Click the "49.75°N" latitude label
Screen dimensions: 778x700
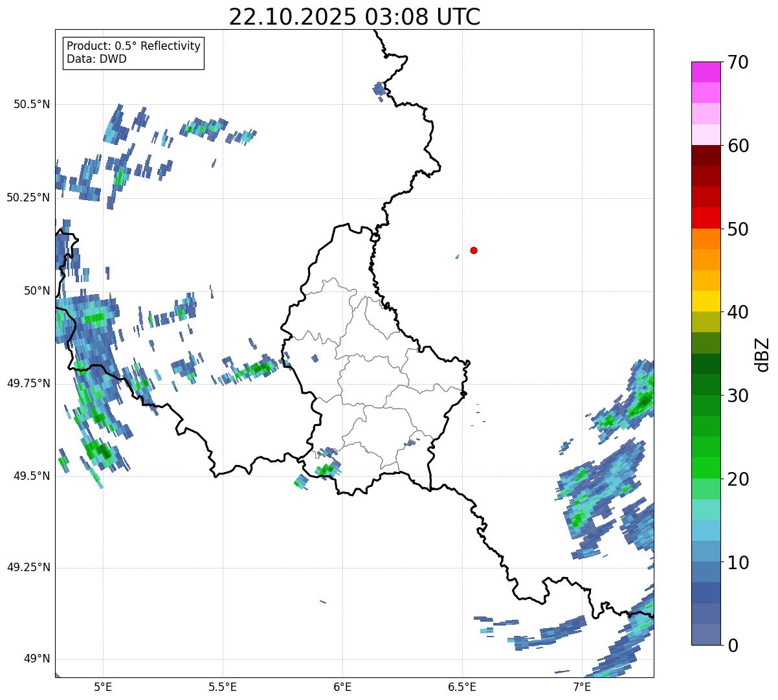(28, 383)
